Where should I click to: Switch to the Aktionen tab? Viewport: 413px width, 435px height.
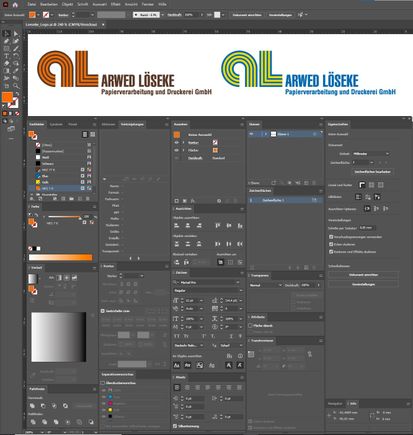(108, 124)
